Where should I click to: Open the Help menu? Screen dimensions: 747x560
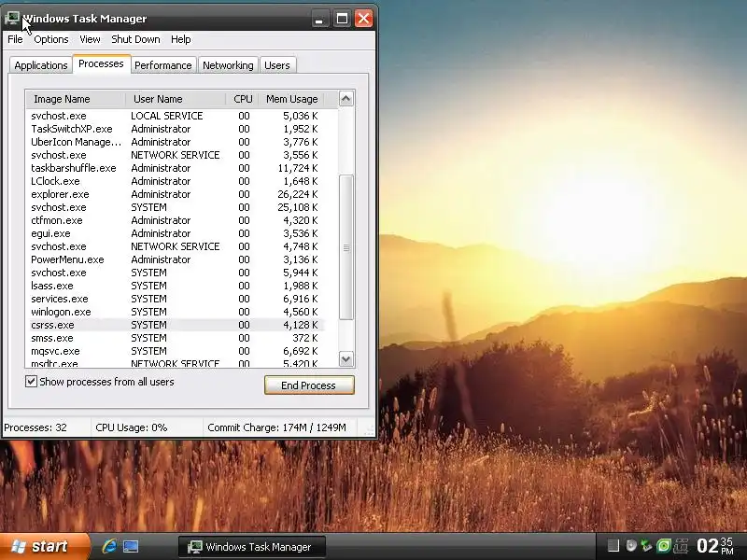180,39
